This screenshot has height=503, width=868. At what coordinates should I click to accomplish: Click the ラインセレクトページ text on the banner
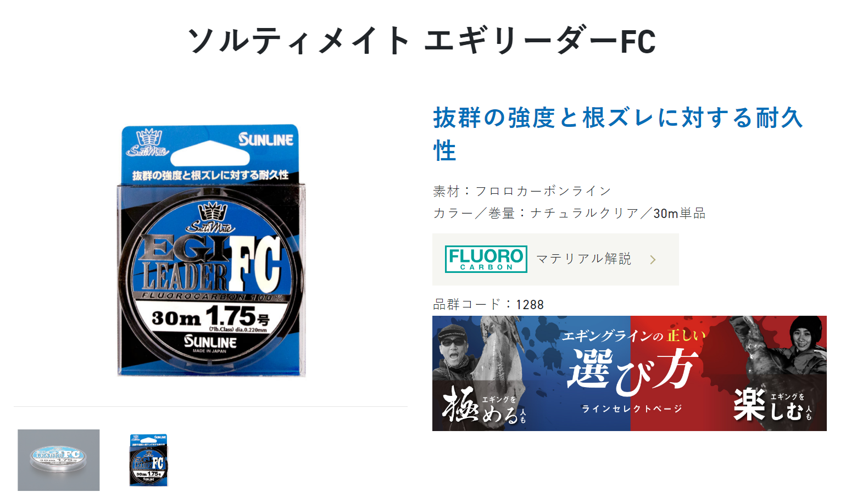pyautogui.click(x=632, y=409)
